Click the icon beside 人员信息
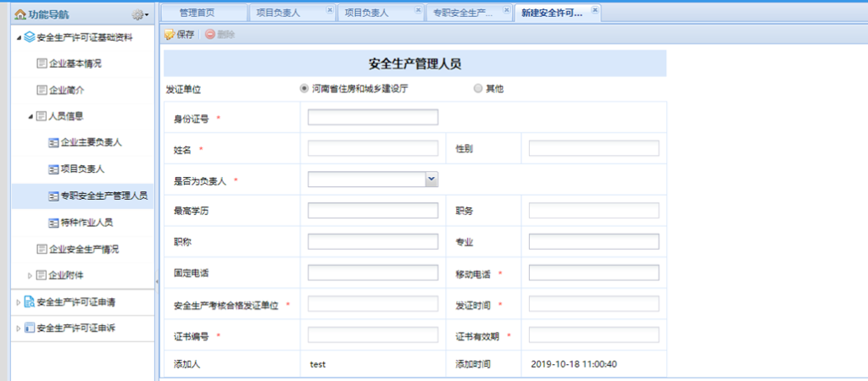Image resolution: width=868 pixels, height=381 pixels. click(41, 116)
